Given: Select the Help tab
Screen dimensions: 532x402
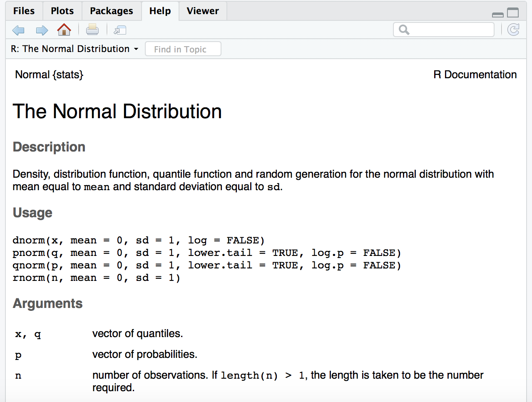Looking at the screenshot, I should [x=160, y=11].
